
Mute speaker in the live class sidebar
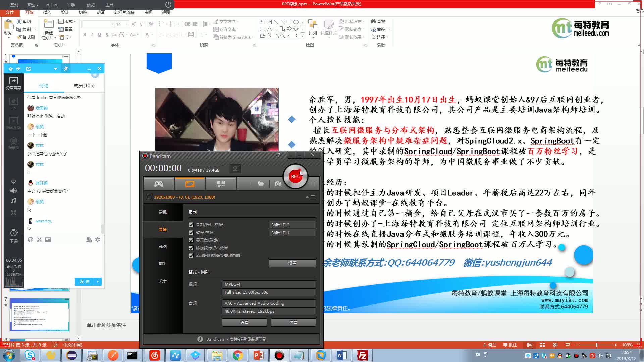[13, 191]
